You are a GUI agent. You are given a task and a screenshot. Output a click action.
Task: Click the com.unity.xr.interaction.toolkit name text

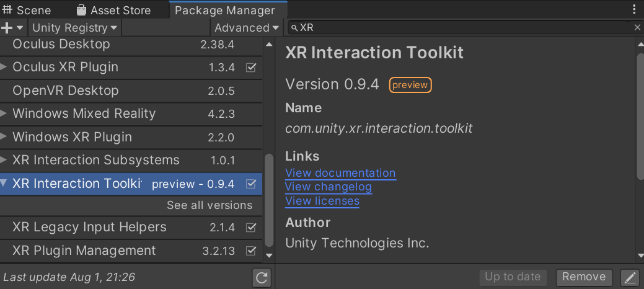(x=379, y=128)
